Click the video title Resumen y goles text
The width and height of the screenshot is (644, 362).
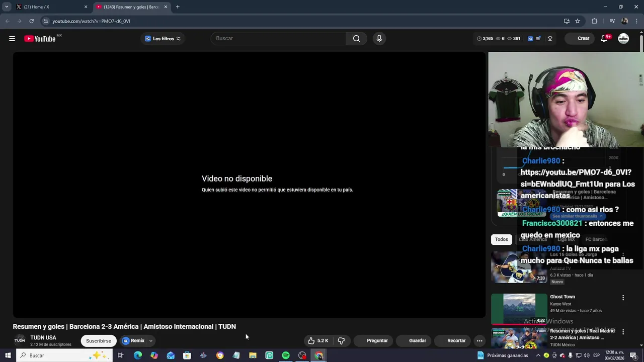(x=124, y=326)
